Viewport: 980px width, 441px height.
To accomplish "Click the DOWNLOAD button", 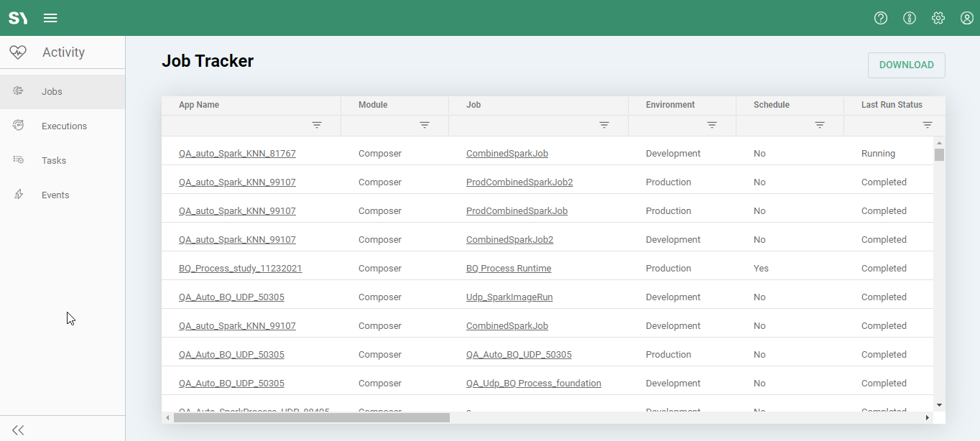I will click(x=906, y=65).
